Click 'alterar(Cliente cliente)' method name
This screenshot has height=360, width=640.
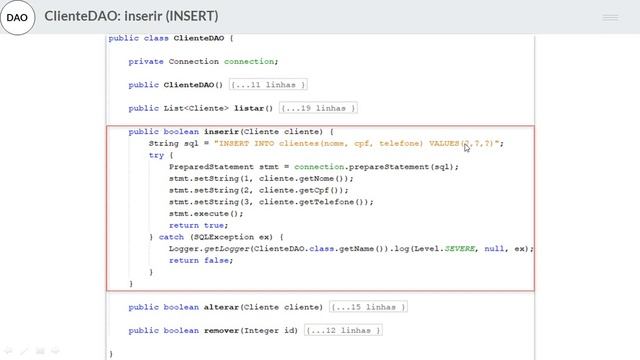point(263,307)
